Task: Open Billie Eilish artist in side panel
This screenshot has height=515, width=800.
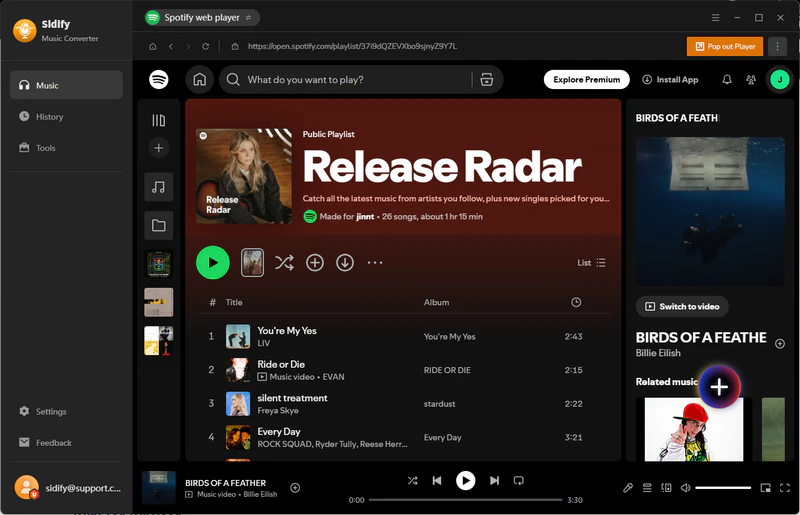Action: [x=658, y=353]
